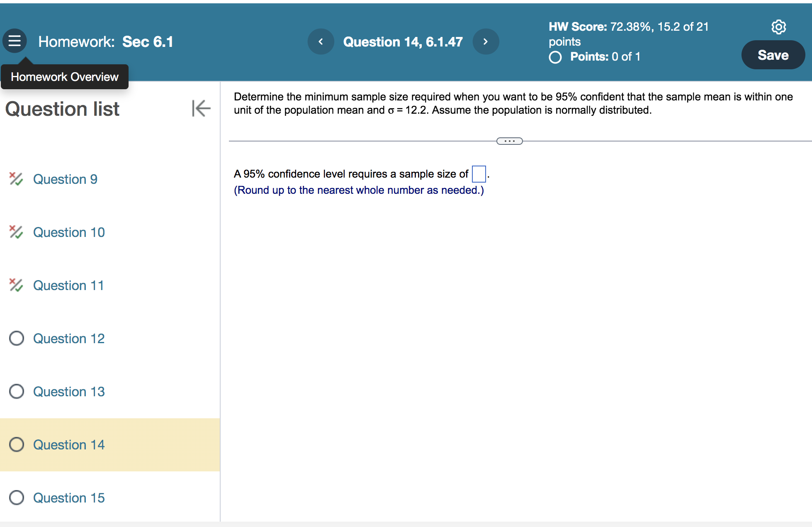The height and width of the screenshot is (527, 812).
Task: Open settings gear icon
Action: (x=778, y=27)
